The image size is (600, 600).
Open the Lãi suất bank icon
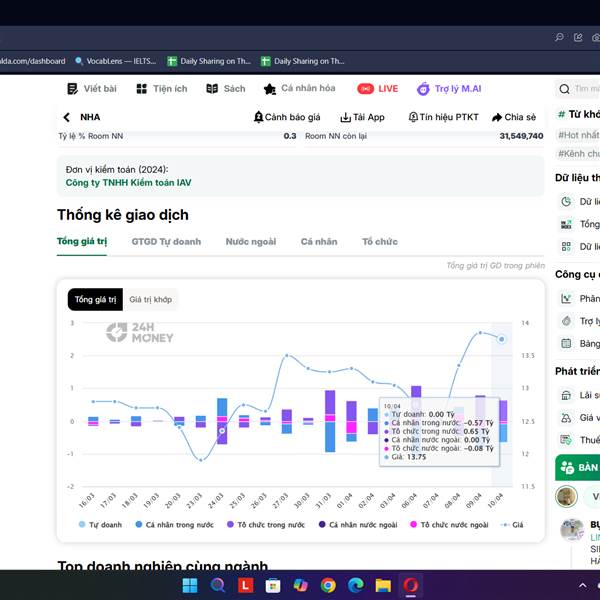tap(566, 395)
